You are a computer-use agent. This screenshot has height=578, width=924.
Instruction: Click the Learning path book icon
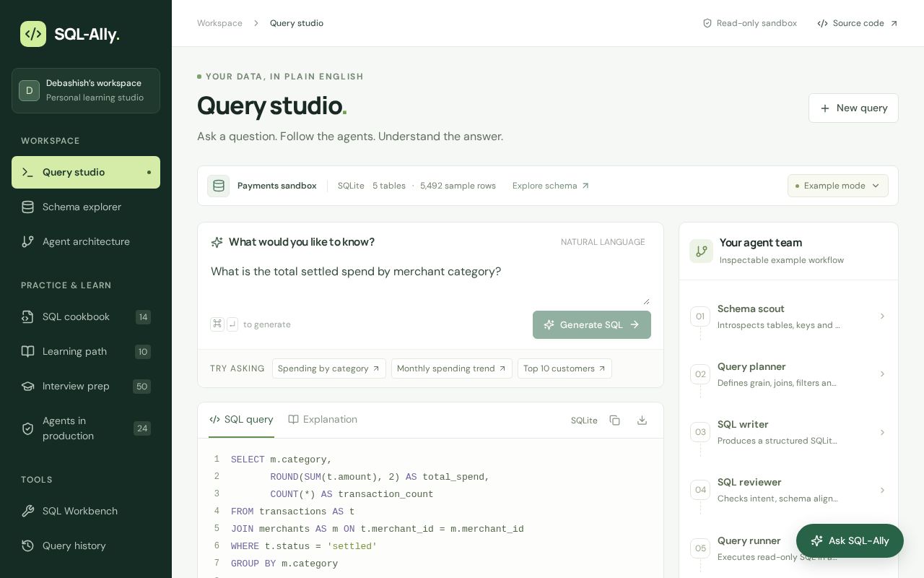(x=27, y=351)
